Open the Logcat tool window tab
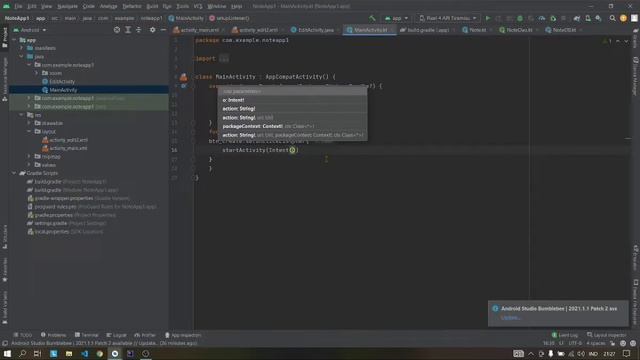Viewport: 640px width, 360px height. point(116,335)
